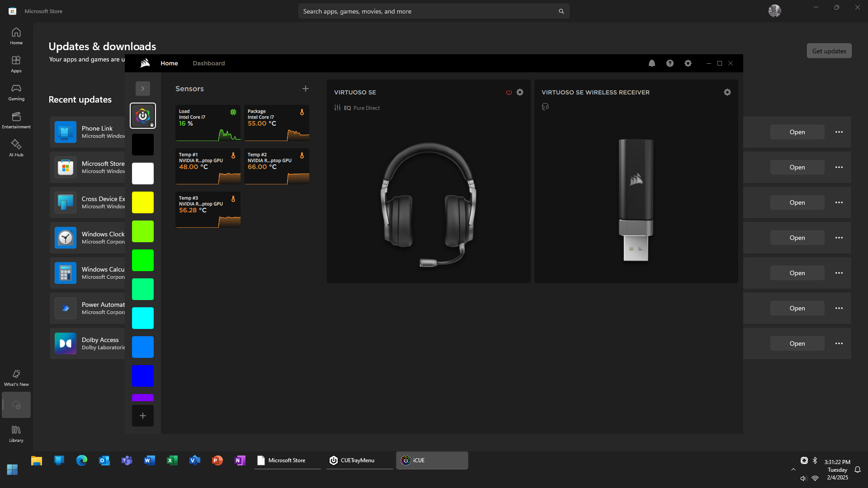This screenshot has height=488, width=868.
Task: Open Wireless Receiver settings gear
Action: (x=727, y=92)
